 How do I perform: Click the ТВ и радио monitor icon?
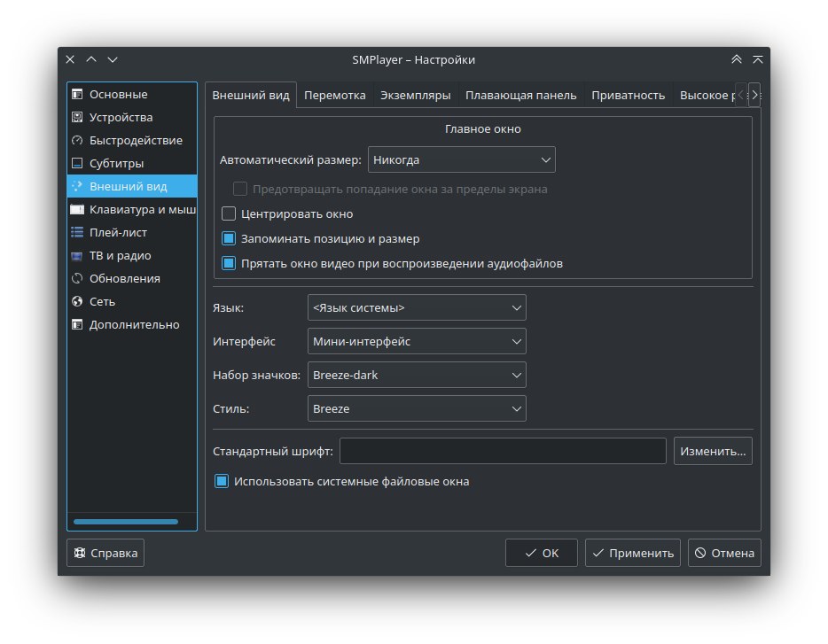[x=77, y=256]
